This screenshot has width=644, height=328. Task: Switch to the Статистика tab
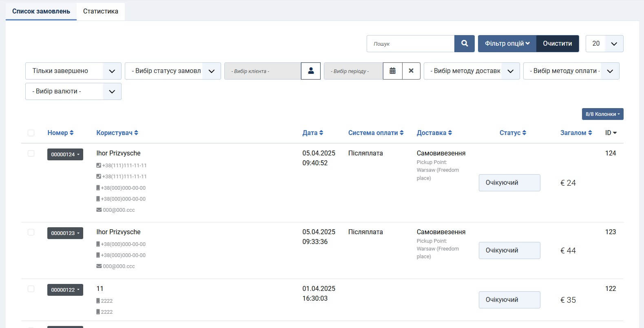point(101,11)
